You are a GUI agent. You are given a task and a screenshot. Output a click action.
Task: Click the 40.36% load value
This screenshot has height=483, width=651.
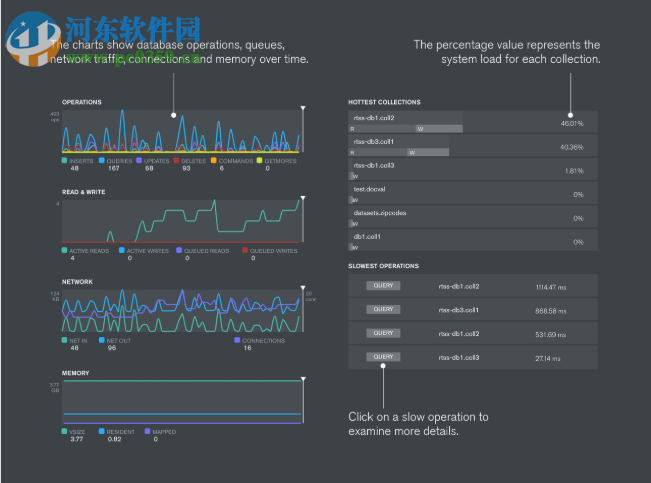click(x=572, y=147)
